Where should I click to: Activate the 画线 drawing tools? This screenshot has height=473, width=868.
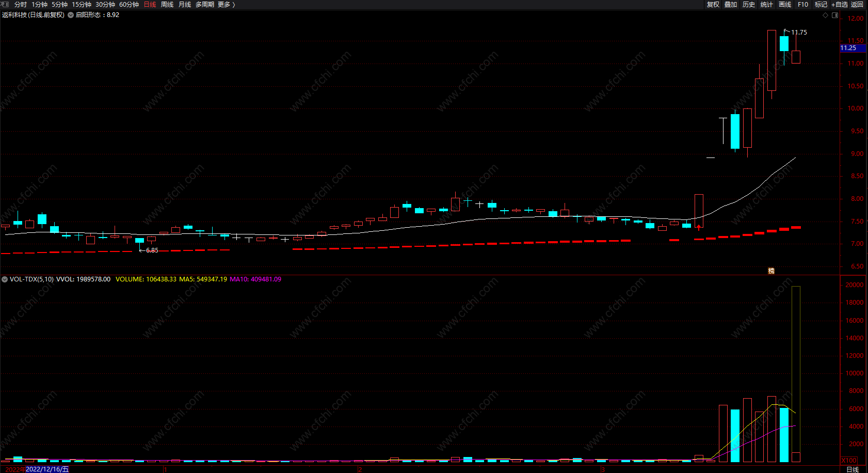click(785, 4)
